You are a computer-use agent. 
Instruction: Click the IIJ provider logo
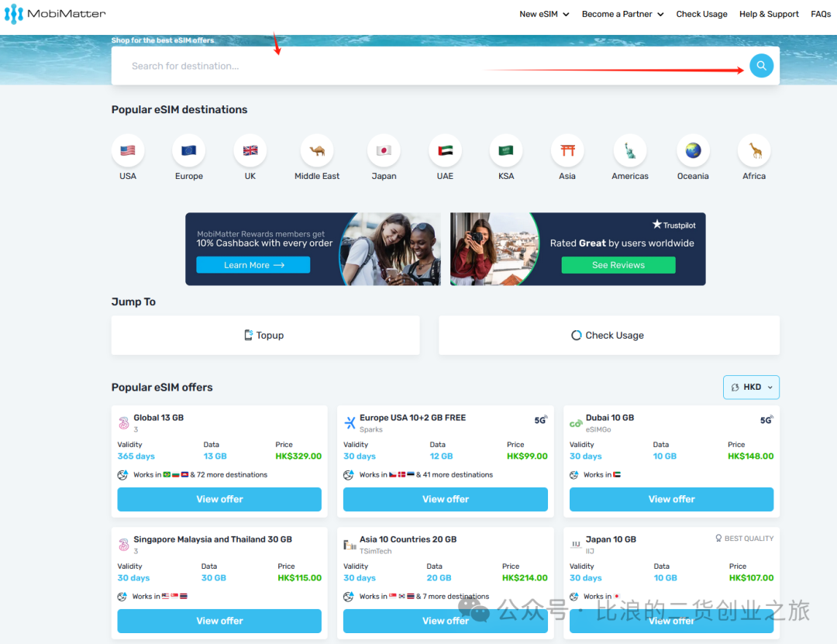[576, 544]
